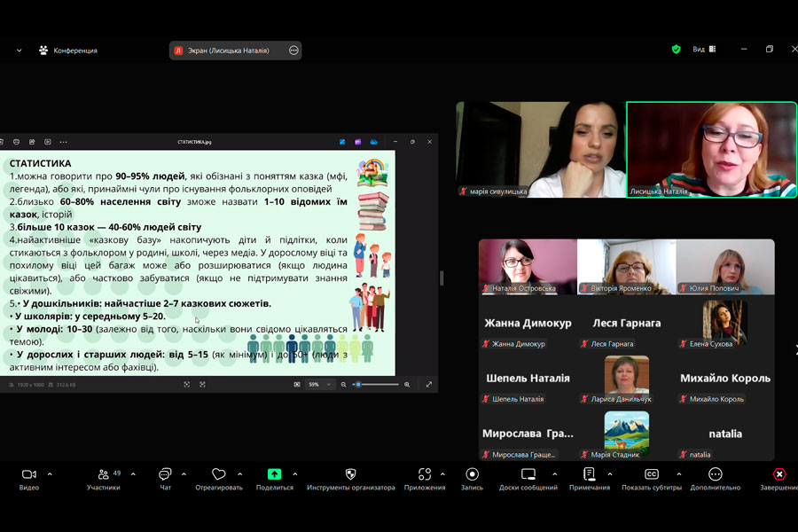Click the fullscreen arrow icon in the photo viewer
The image size is (798, 532).
(429, 385)
